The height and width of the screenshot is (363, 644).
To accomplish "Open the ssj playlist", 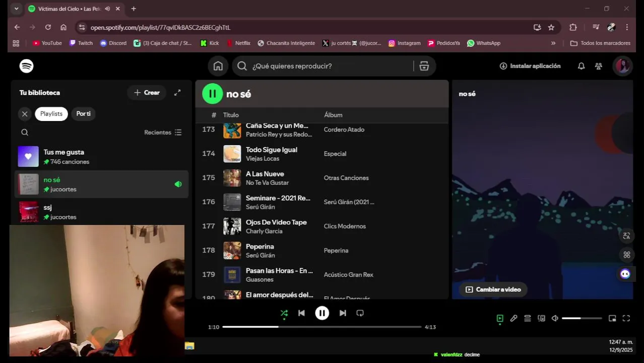I will pos(101,212).
